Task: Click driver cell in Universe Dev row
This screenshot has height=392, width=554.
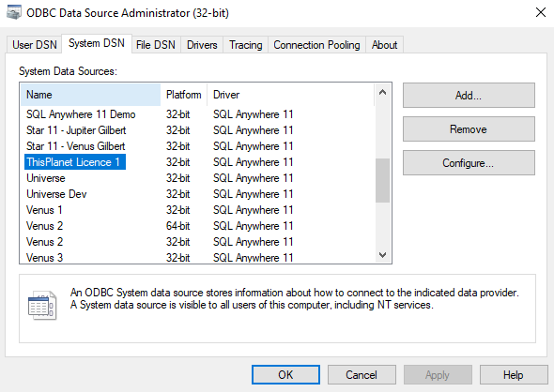Action: pyautogui.click(x=253, y=194)
